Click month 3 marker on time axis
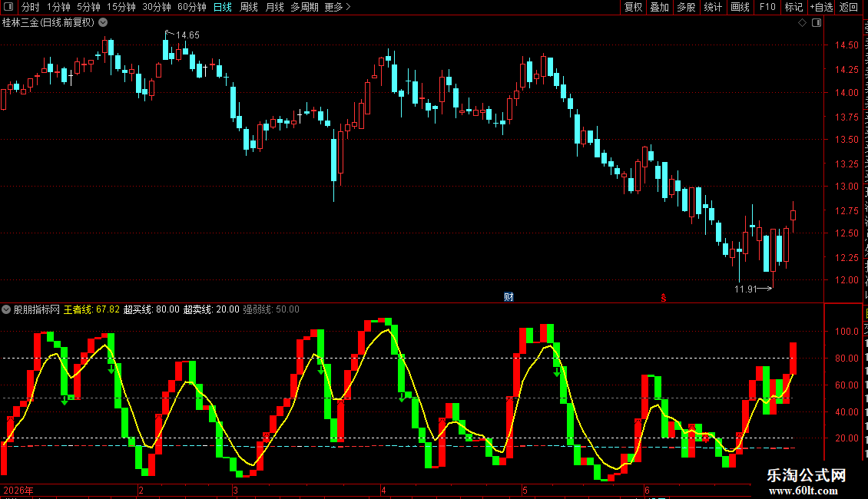Screen dimensions: 868x499 click(235, 490)
